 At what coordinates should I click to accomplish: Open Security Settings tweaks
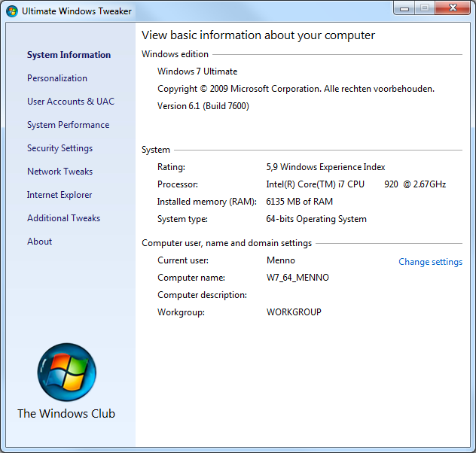(59, 148)
